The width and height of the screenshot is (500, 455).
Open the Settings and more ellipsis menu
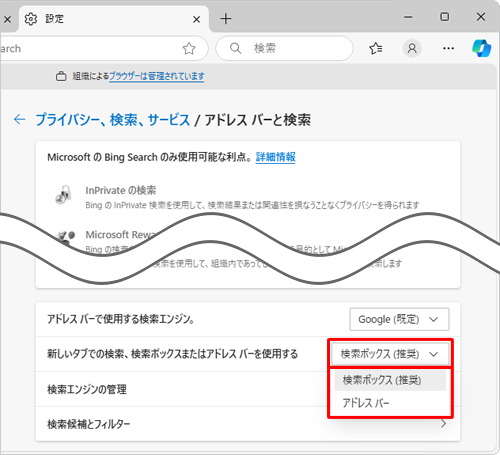tap(448, 49)
